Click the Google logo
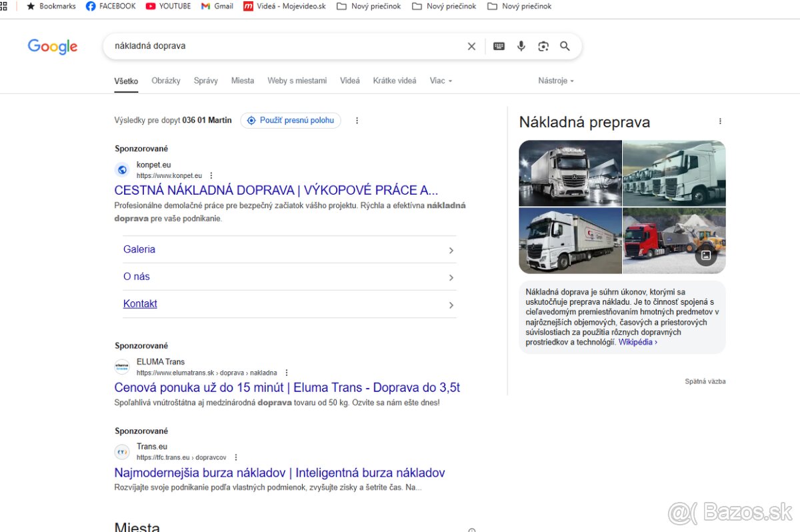The width and height of the screenshot is (800, 532). (53, 46)
